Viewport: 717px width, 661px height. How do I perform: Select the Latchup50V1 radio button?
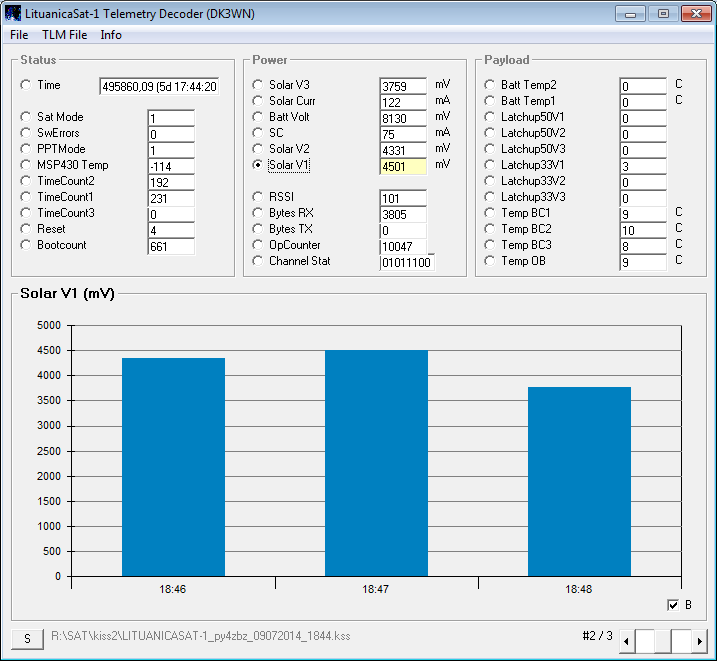click(489, 117)
